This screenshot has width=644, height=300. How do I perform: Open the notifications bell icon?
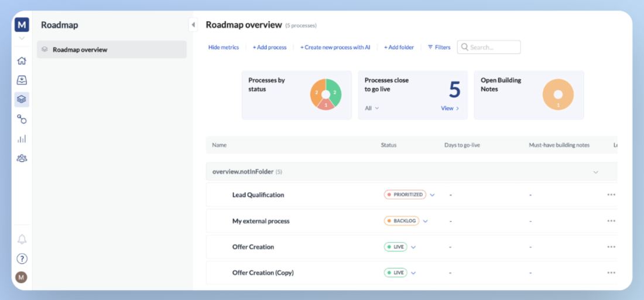pyautogui.click(x=22, y=239)
